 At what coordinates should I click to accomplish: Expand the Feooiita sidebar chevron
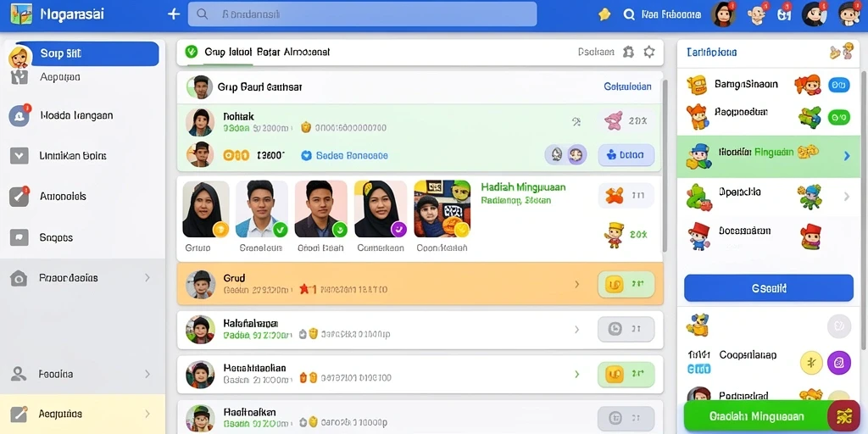(x=147, y=374)
